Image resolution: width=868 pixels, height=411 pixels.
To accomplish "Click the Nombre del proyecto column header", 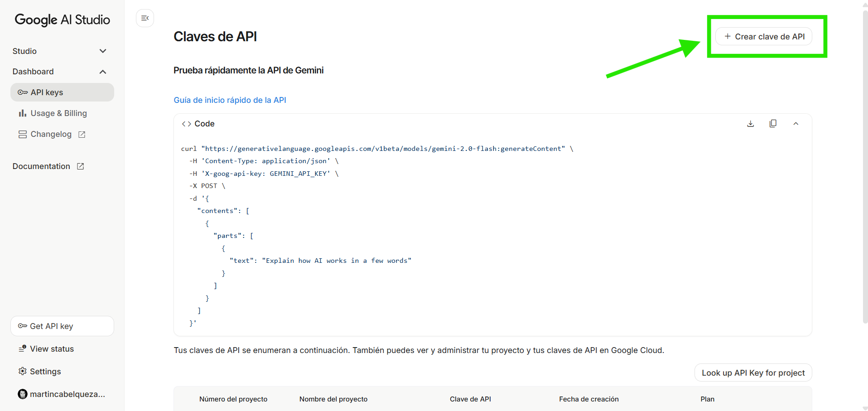I will pos(333,399).
